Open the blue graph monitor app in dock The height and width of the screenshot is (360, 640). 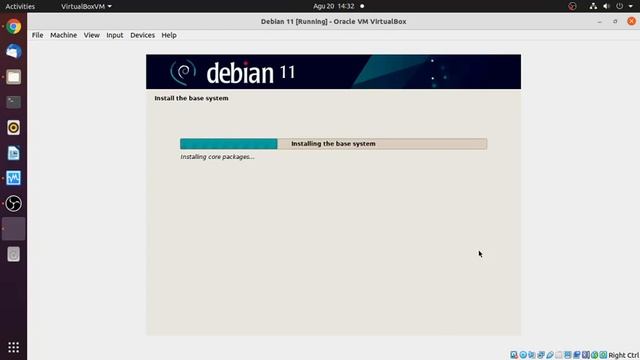click(13, 178)
